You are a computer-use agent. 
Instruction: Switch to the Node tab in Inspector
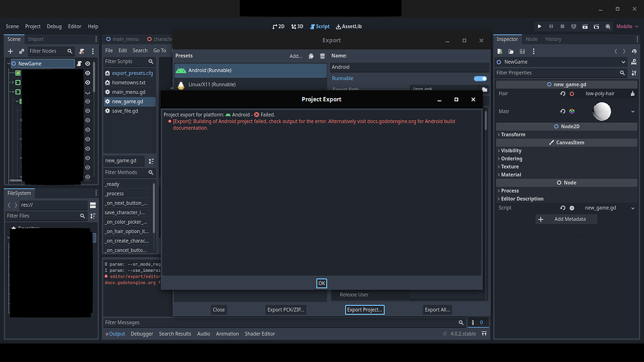(531, 39)
